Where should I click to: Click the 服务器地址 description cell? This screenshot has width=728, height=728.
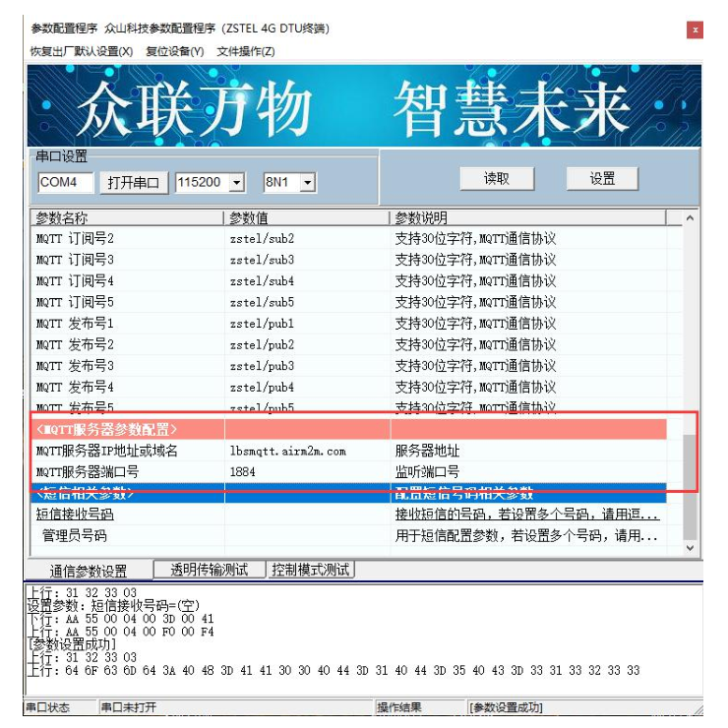click(528, 451)
